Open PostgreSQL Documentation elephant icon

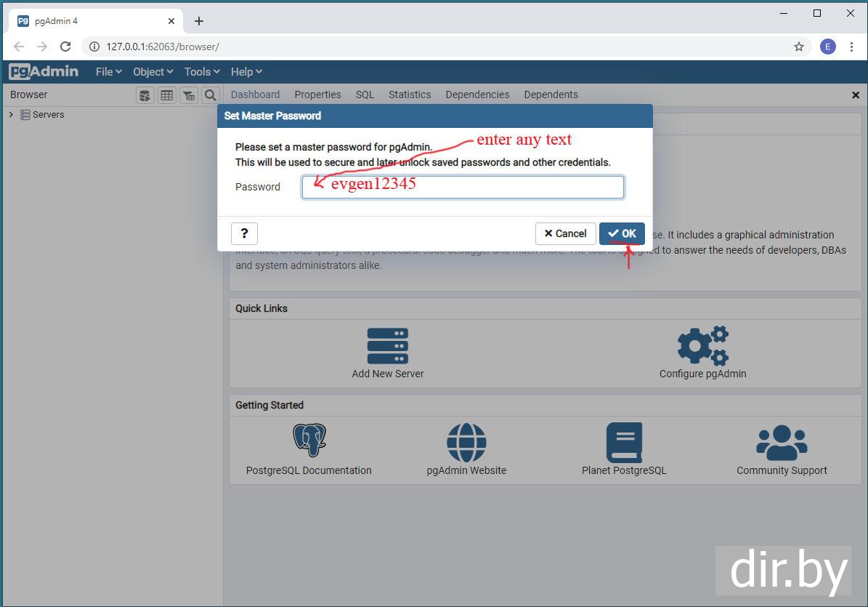click(309, 441)
